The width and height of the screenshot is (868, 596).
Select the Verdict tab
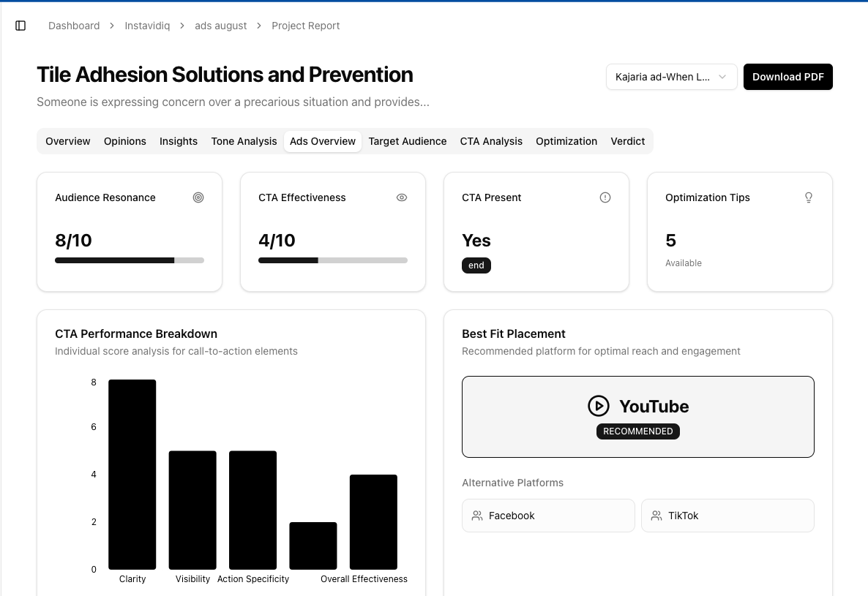click(628, 141)
